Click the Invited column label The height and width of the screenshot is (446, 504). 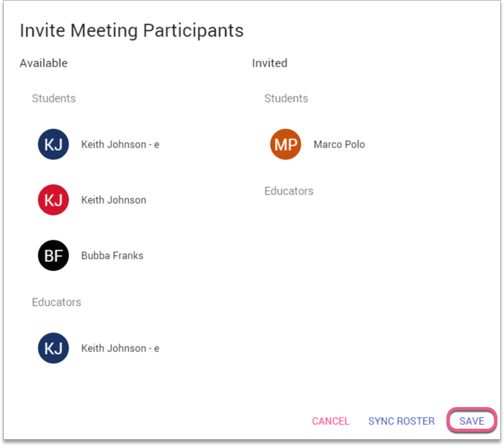pyautogui.click(x=269, y=63)
